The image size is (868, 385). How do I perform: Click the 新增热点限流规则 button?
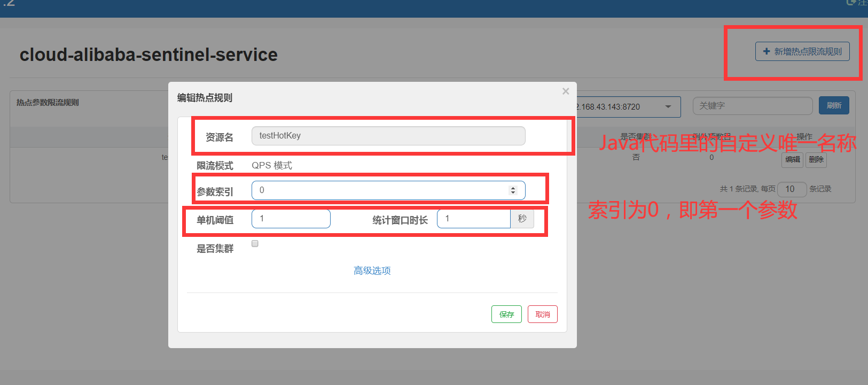(802, 51)
